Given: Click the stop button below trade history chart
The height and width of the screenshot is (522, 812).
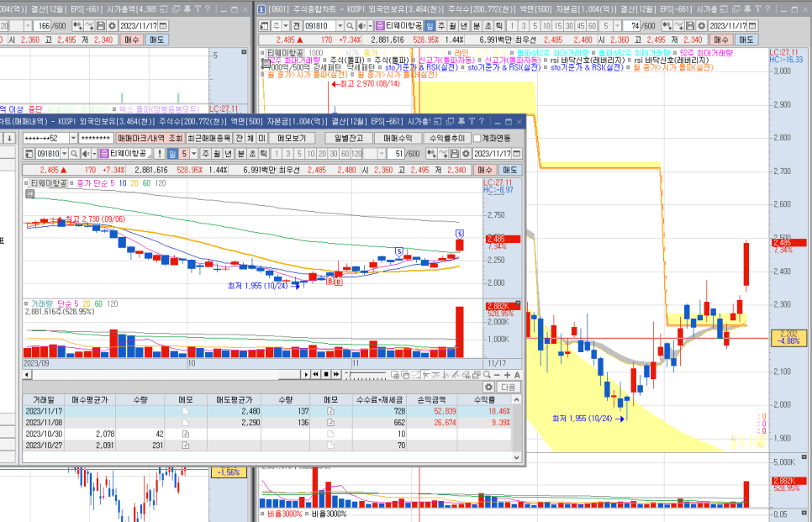Looking at the screenshot, I should click(x=326, y=374).
